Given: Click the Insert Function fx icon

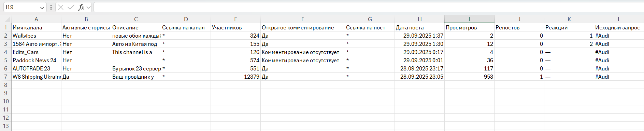Looking at the screenshot, I should pyautogui.click(x=81, y=7).
